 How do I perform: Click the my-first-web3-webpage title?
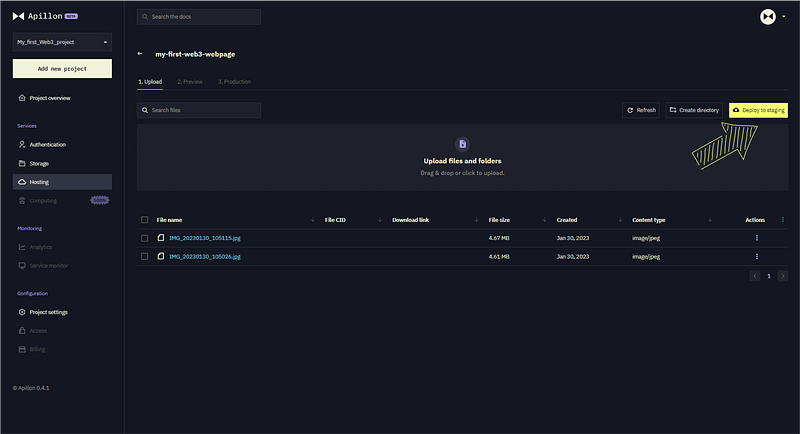pyautogui.click(x=195, y=54)
